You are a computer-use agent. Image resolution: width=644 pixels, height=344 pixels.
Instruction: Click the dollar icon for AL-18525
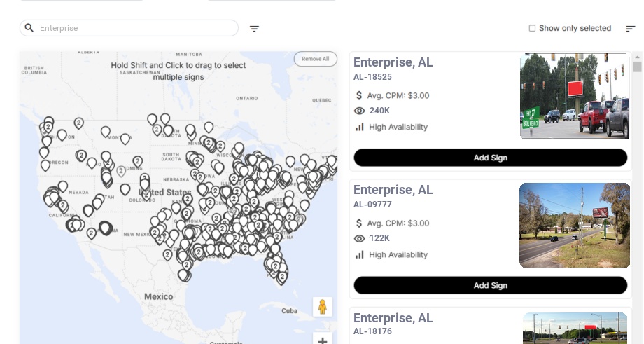click(359, 95)
